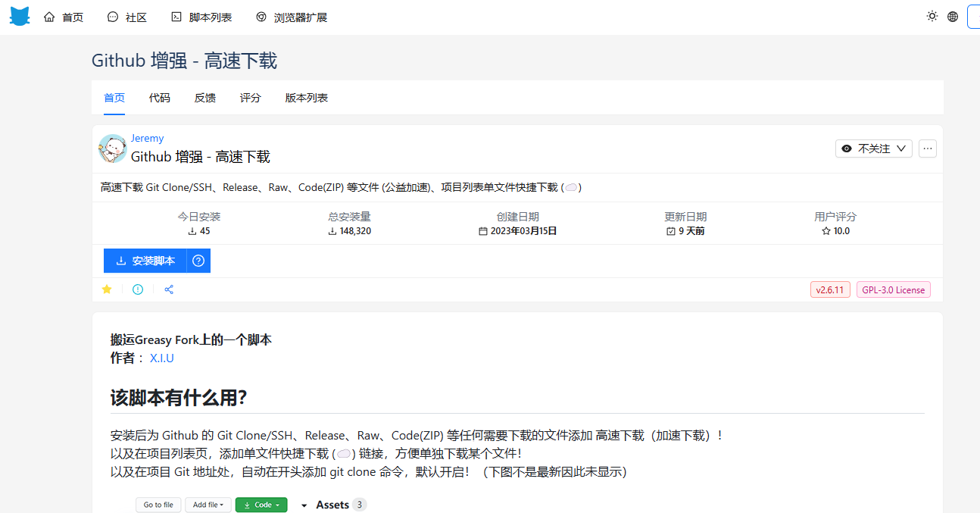Click user rating 10.0
980x513 pixels.
836,231
